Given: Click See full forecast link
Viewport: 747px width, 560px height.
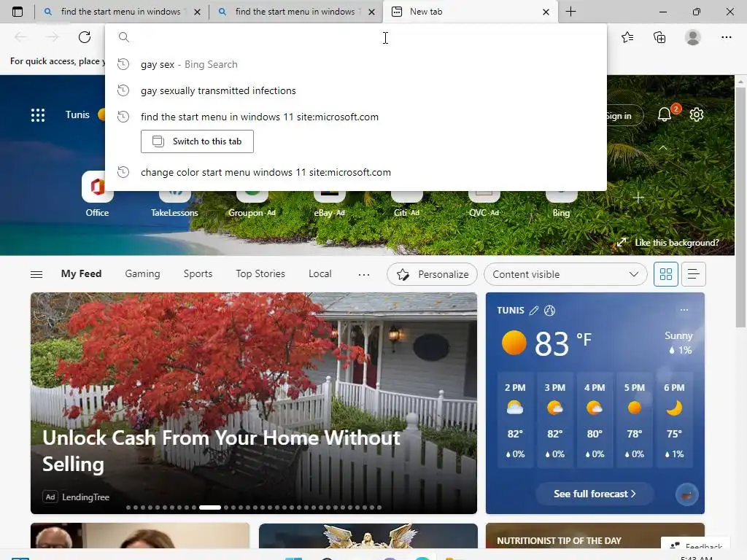Looking at the screenshot, I should pyautogui.click(x=595, y=494).
